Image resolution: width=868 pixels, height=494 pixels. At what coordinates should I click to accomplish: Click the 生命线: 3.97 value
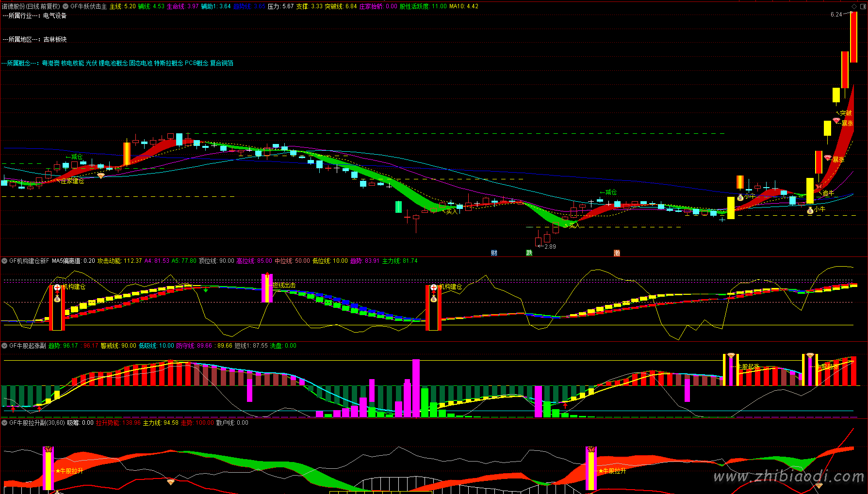click(x=183, y=6)
